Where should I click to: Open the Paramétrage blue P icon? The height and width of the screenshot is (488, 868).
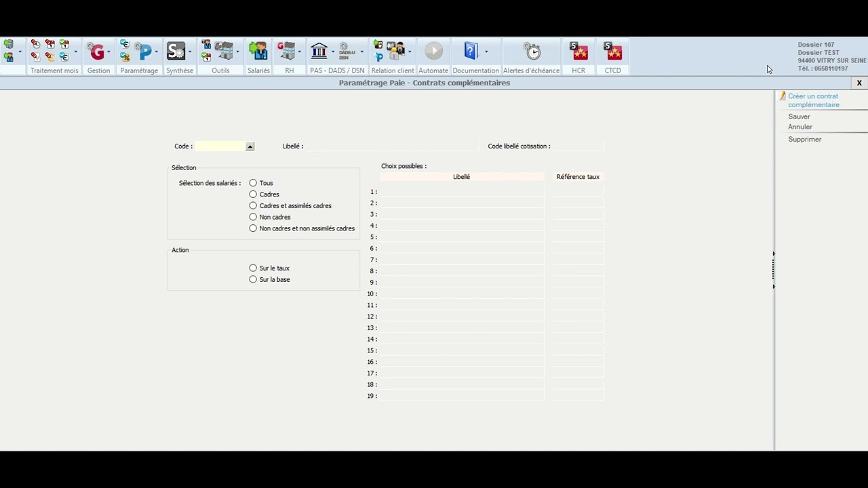pos(143,52)
